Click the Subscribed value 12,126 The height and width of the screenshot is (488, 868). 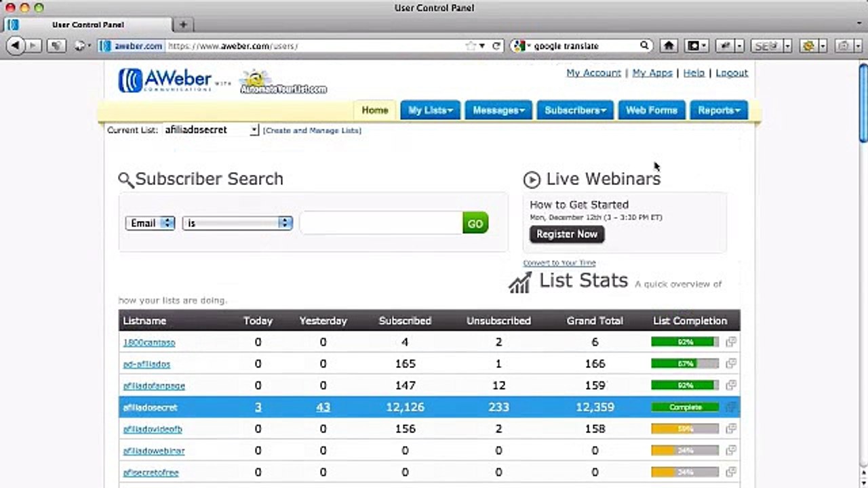pos(405,407)
